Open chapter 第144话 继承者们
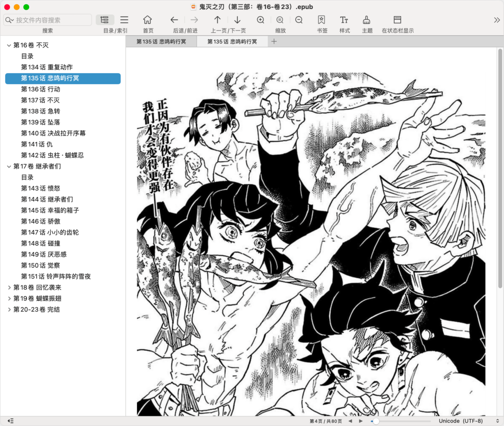This screenshot has width=504, height=426. pos(47,199)
